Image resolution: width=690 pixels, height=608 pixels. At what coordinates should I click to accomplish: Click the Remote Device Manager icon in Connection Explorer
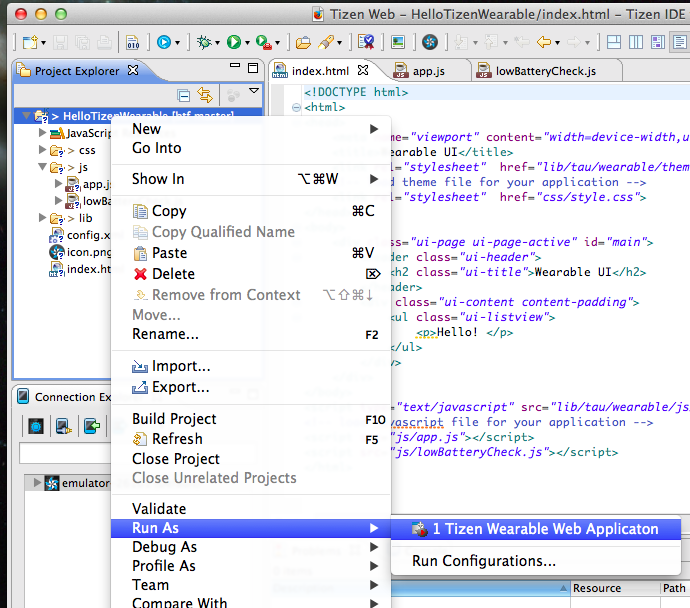coord(63,426)
